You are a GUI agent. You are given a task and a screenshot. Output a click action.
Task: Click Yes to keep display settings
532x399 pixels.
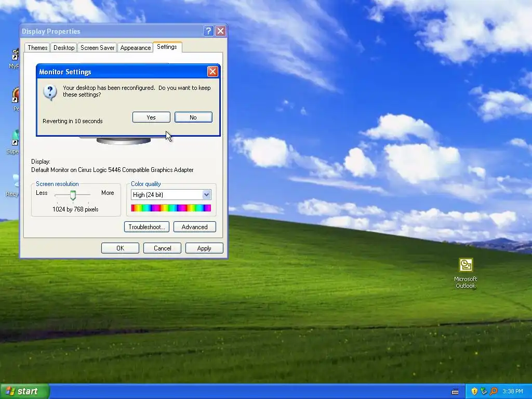[151, 117]
